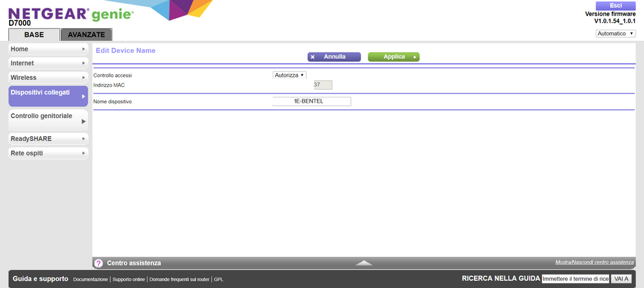644x288 pixels.
Task: Open the Rete ospiti section
Action: point(48,153)
